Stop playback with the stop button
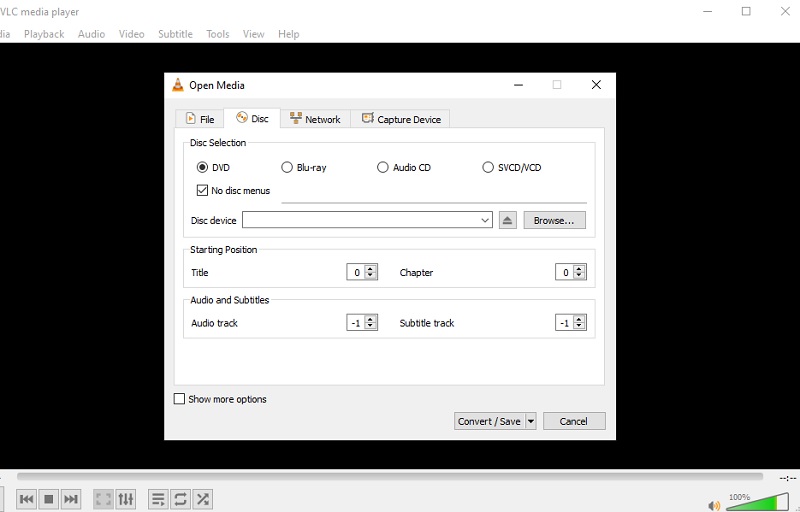 [49, 499]
